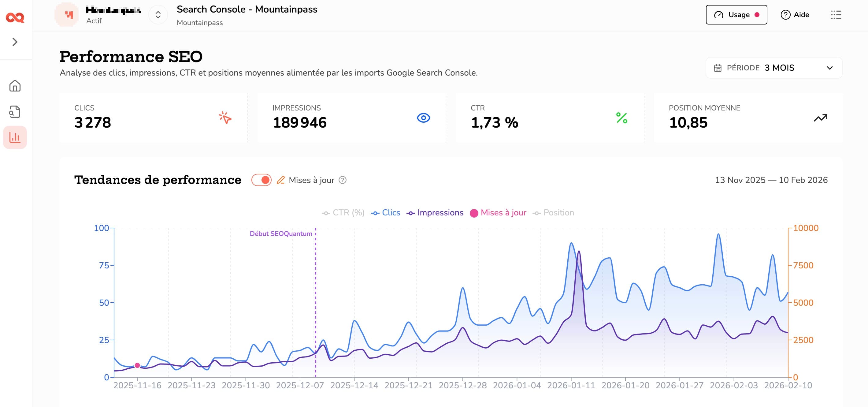Enable the CTR (%) series in the legend
Viewport: 868px width, 407px height.
point(343,213)
